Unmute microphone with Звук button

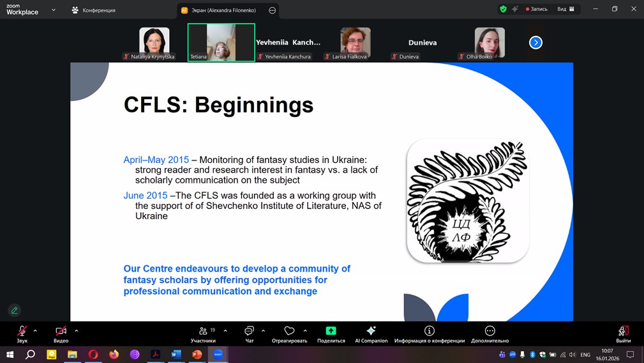point(22,334)
